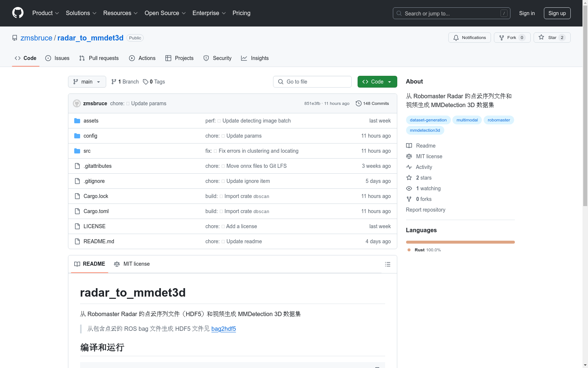Screen dimensions: 588x368
Task: Open commit message 'Fix errors in clustering and locating'
Action: pos(258,151)
